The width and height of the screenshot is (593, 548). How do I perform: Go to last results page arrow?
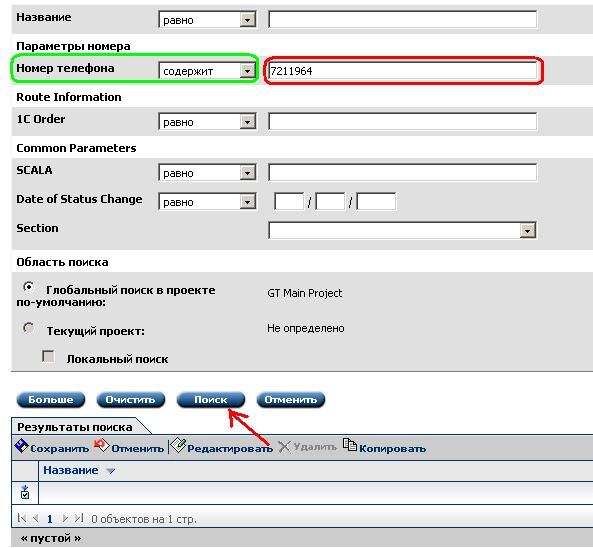click(x=79, y=518)
